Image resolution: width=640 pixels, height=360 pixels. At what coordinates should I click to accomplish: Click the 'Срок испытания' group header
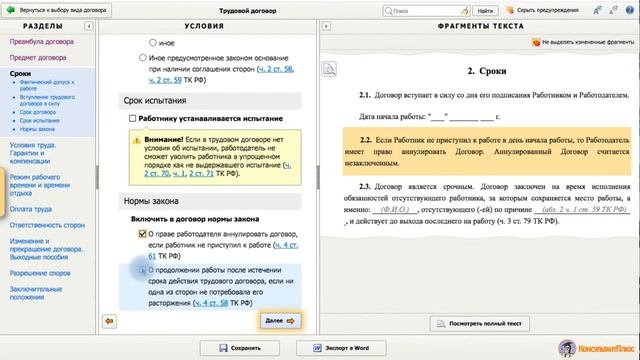click(210, 101)
